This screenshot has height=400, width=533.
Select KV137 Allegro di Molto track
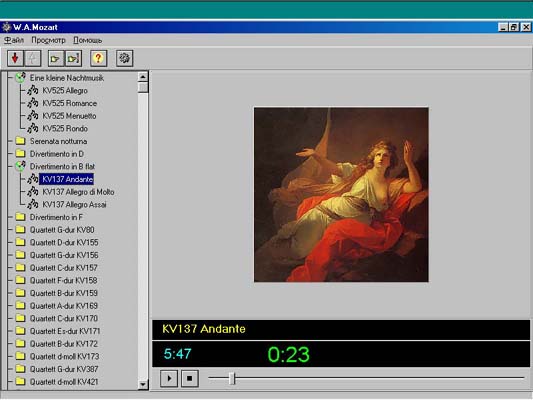pyautogui.click(x=78, y=192)
